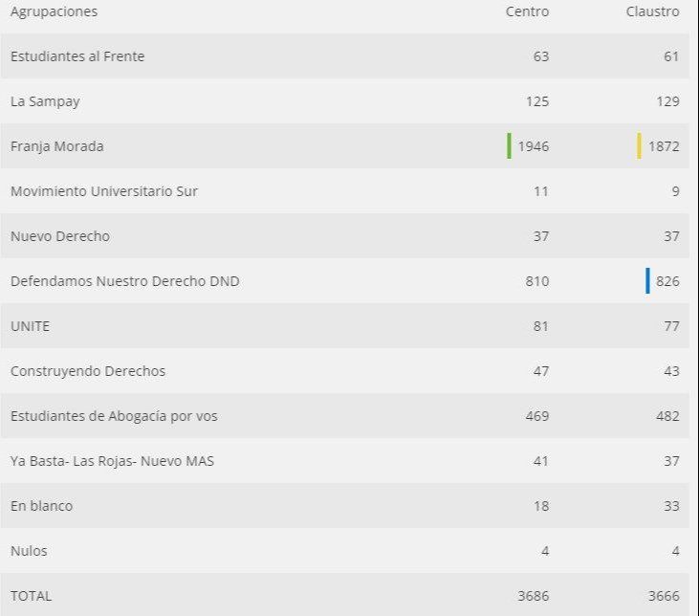Click the La Sampay row label
This screenshot has width=699, height=616.
pyautogui.click(x=45, y=101)
